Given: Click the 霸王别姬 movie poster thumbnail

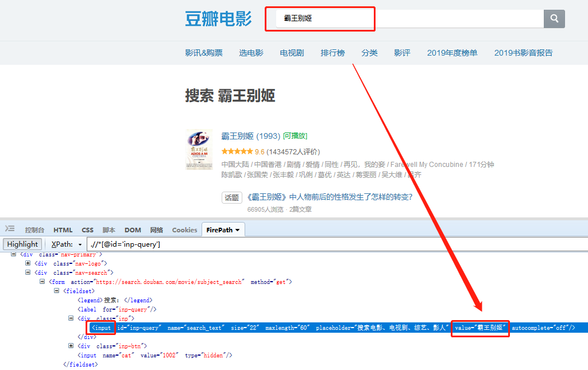Looking at the screenshot, I should (199, 149).
